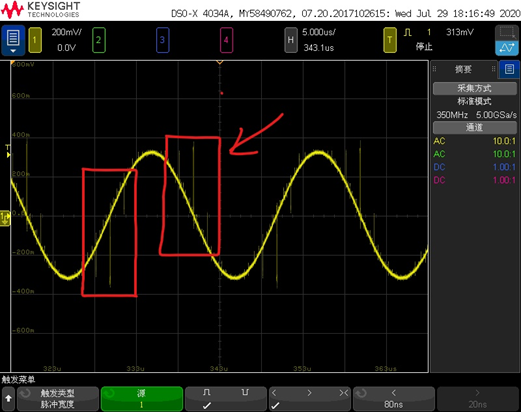This screenshot has height=412, width=521.
Task: Click magenta 1.00:1 probe ratio
Action: click(x=504, y=180)
